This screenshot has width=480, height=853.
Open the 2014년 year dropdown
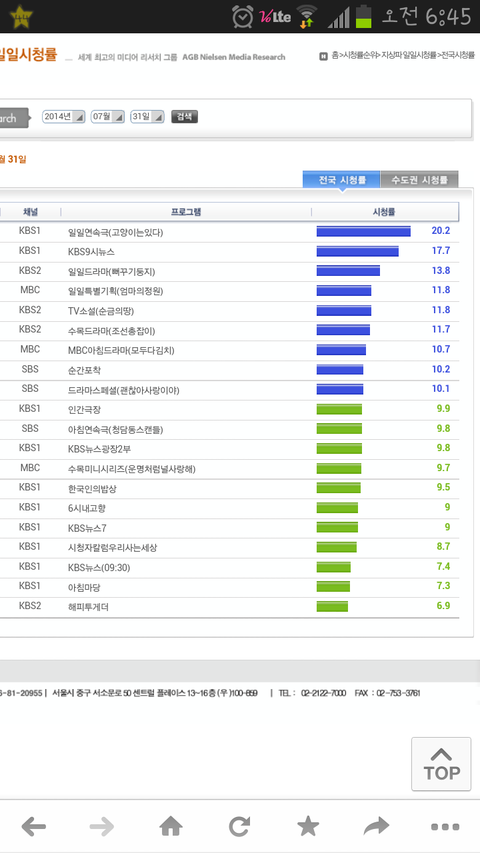64,116
